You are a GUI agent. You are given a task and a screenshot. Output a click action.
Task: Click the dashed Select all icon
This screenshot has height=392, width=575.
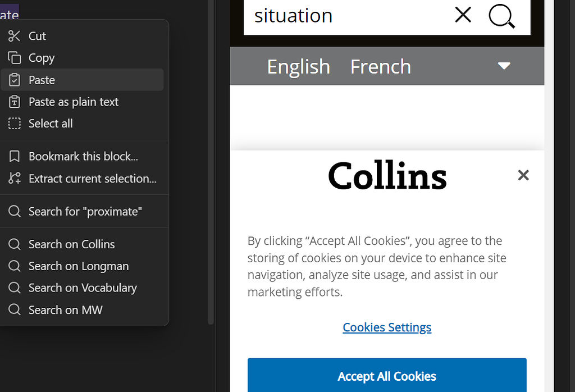15,124
